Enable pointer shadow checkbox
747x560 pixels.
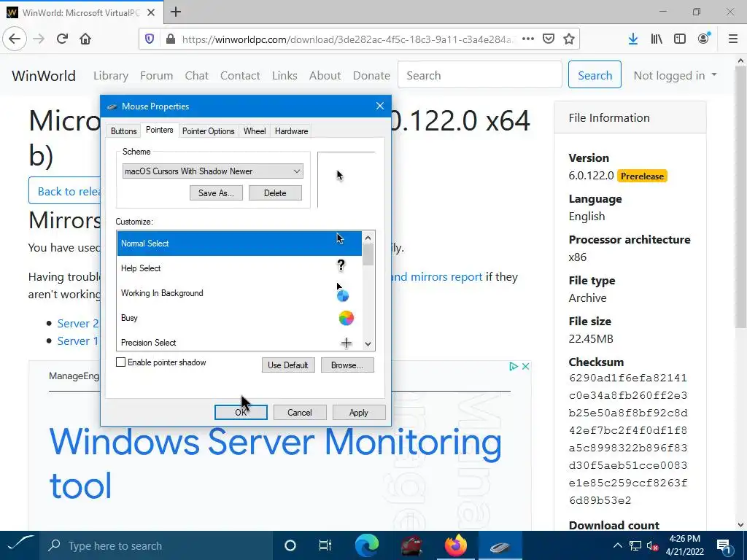121,362
